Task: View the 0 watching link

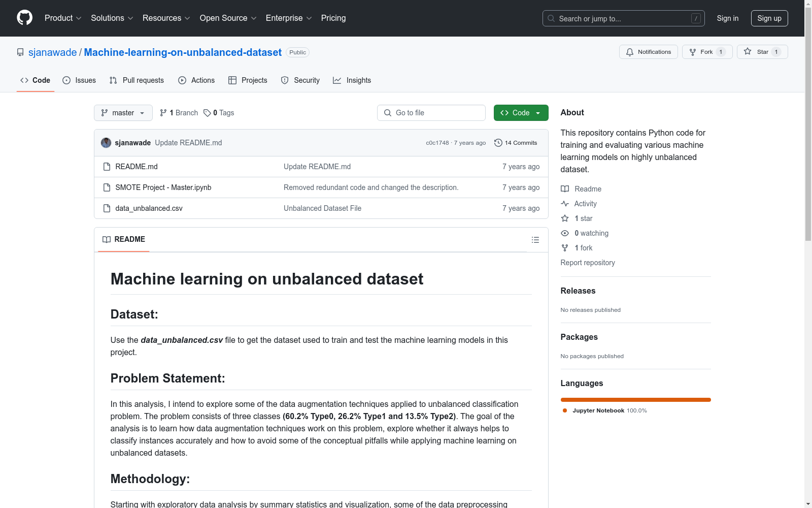Action: (585, 233)
